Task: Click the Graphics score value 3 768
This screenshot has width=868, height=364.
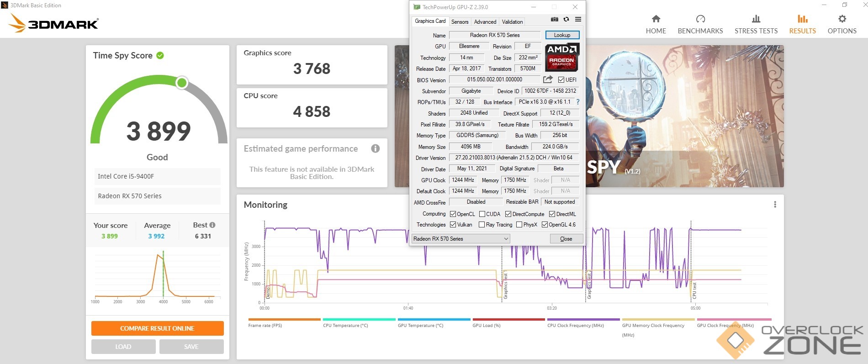Action: point(312,69)
